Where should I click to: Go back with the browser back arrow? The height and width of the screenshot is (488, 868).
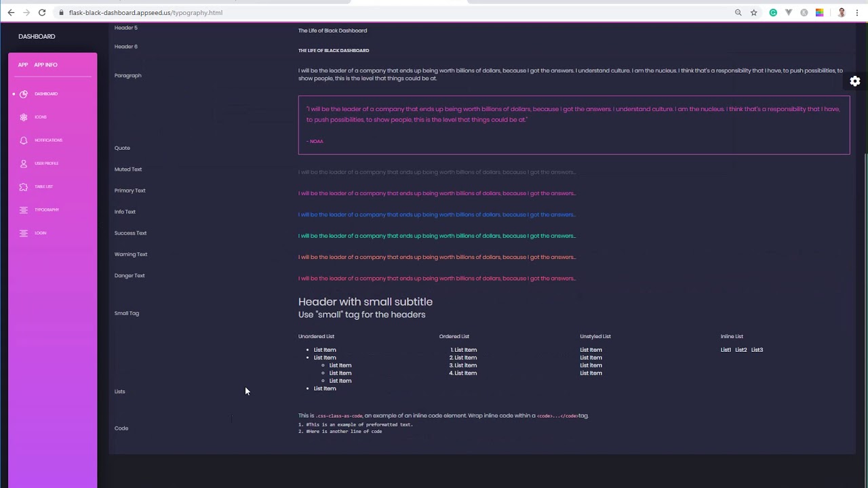[x=11, y=12]
